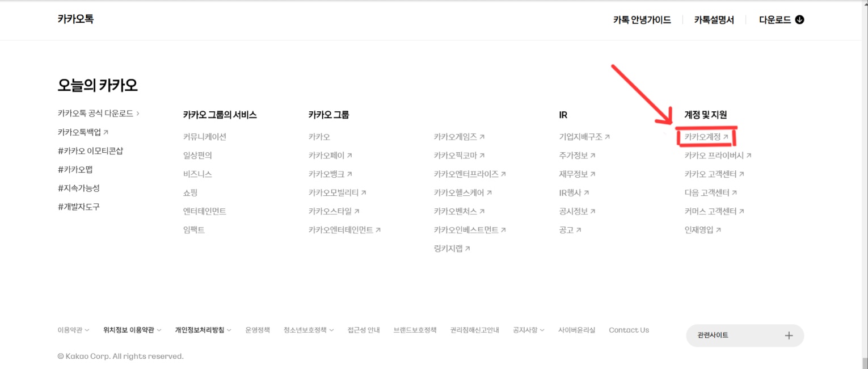Open the 카카오엔터테인먼트 external link
Viewport: 868px width, 369px height.
pyautogui.click(x=345, y=230)
